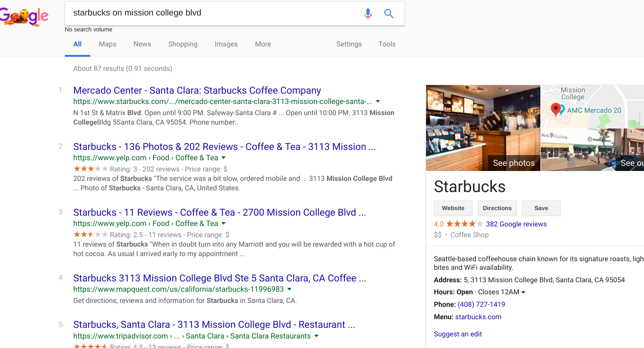This screenshot has height=348, width=644.
Task: Open TripAdvisor Starbucks Santa Clara result
Action: pyautogui.click(x=214, y=325)
